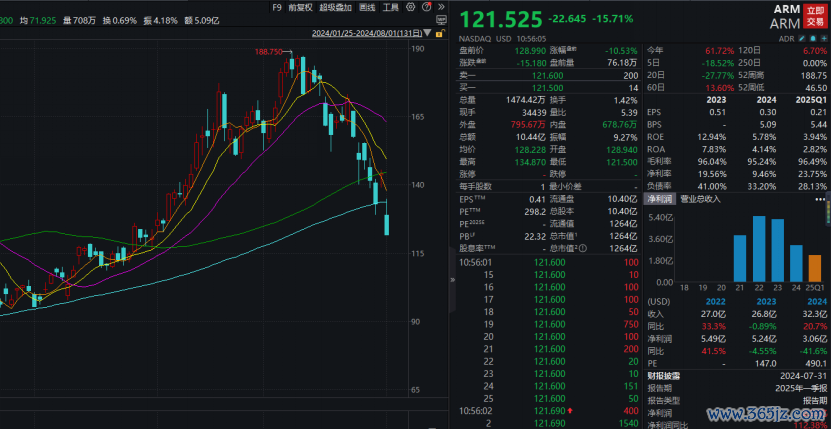Viewport: 831px width, 429px height.
Task: Click the date range 2024/01/25-2024/08/01 link
Action: point(367,33)
